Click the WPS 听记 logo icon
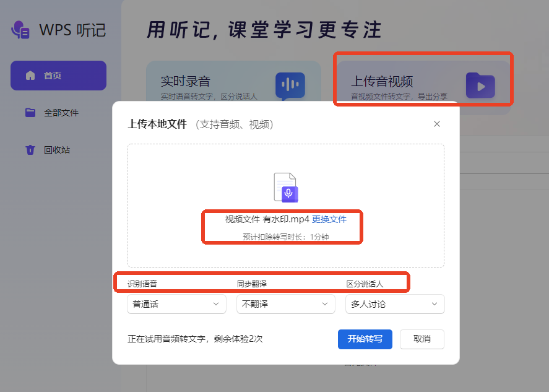This screenshot has width=549, height=392. click(20, 30)
